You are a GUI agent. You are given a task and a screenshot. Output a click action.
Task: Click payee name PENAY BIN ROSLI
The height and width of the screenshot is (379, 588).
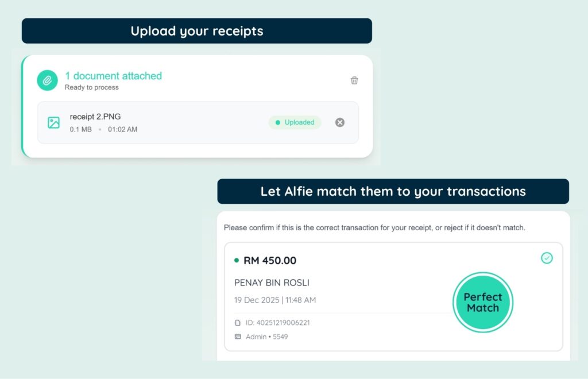point(272,283)
